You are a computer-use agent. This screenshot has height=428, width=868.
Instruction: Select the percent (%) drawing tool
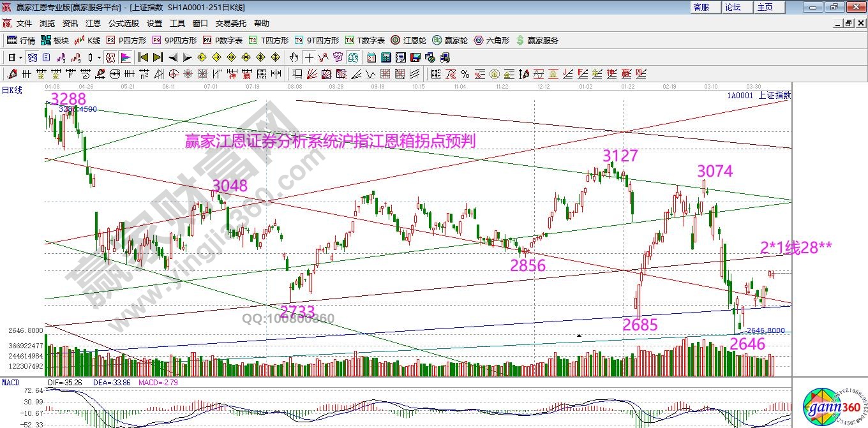pyautogui.click(x=465, y=74)
